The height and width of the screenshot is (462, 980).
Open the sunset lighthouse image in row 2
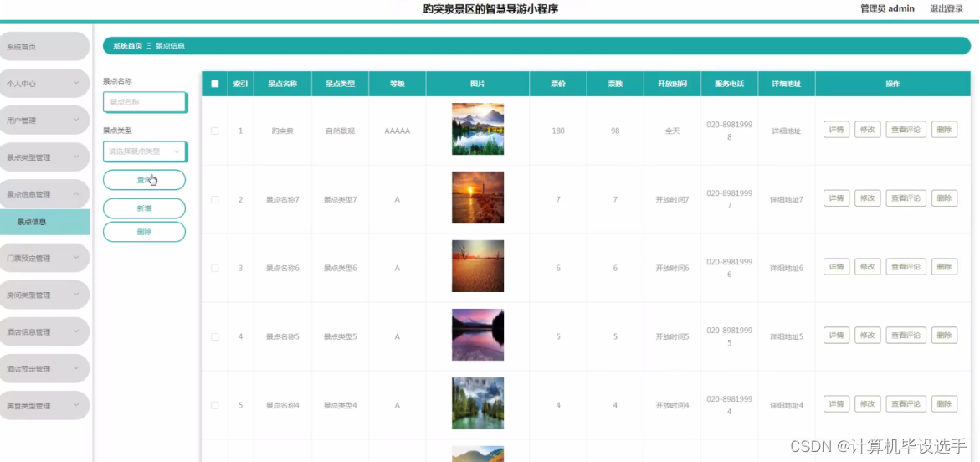(x=478, y=198)
